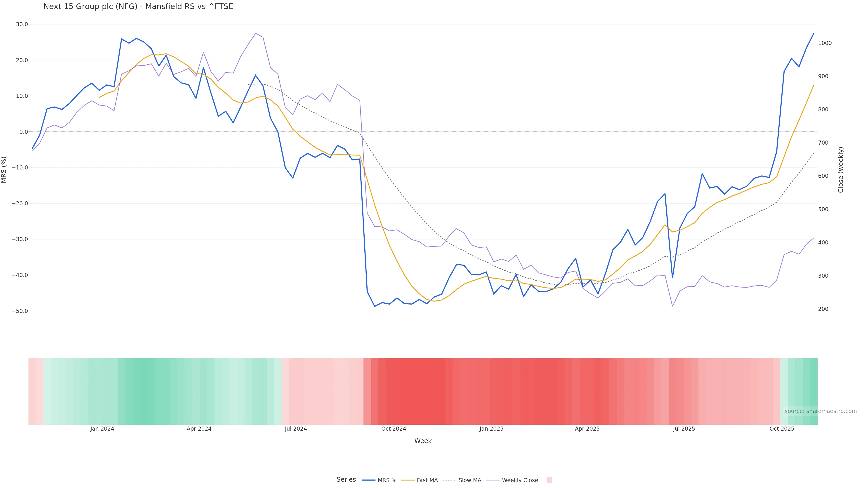Open the sharemaestro.com source link
The width and height of the screenshot is (868, 488).
[821, 411]
